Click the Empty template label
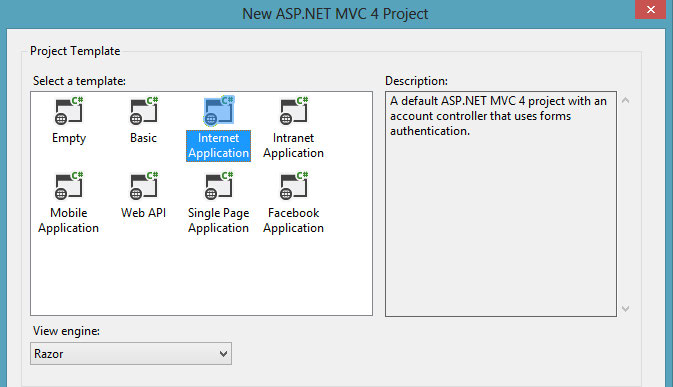 [69, 138]
